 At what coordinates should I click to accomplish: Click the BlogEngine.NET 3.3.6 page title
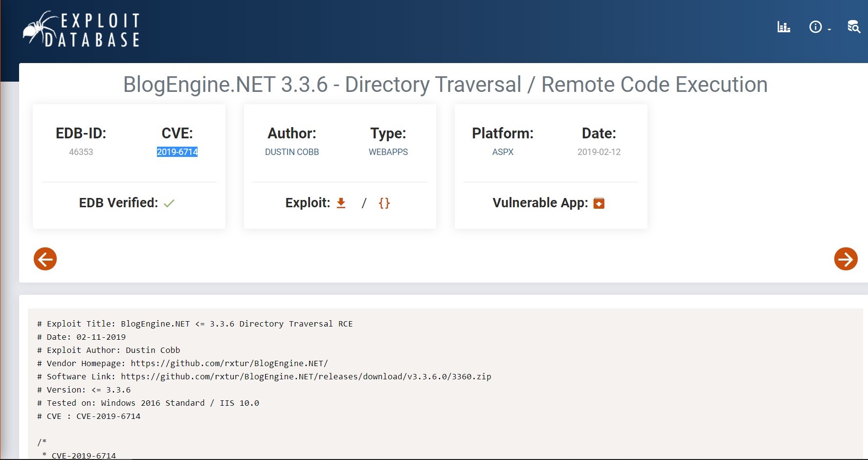pos(445,85)
